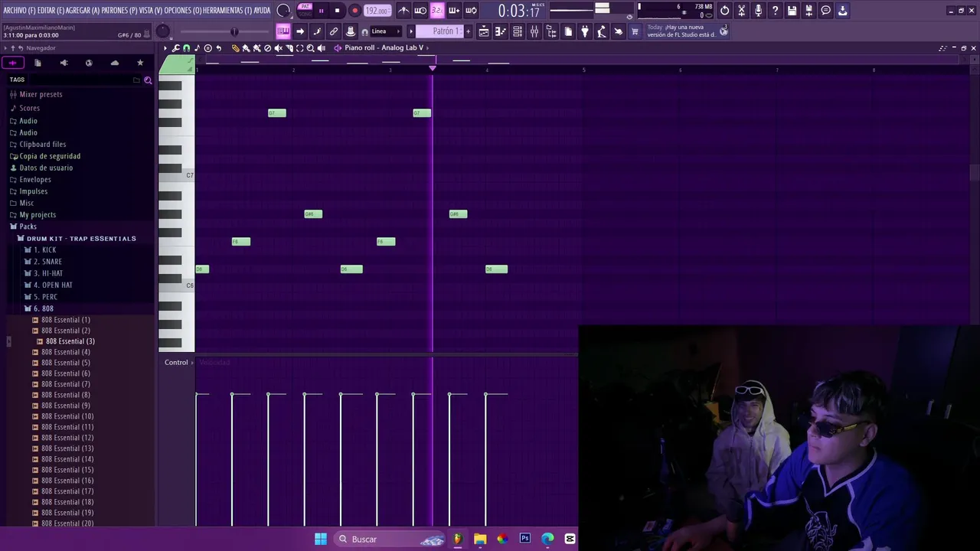Click the stamp tool icon in toolbar
The image size is (980, 551).
click(351, 31)
